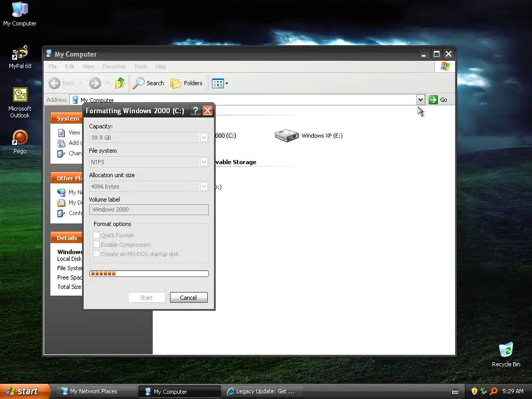The image size is (532, 399).
Task: Click the Windows flag logo in menu bar
Action: pyautogui.click(x=445, y=66)
